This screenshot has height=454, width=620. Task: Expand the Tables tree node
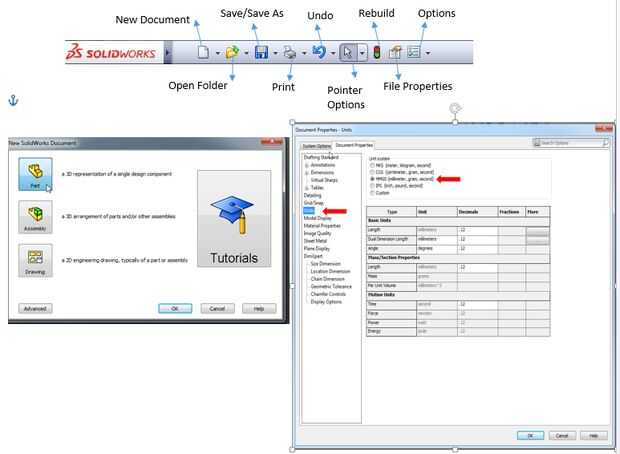point(306,188)
